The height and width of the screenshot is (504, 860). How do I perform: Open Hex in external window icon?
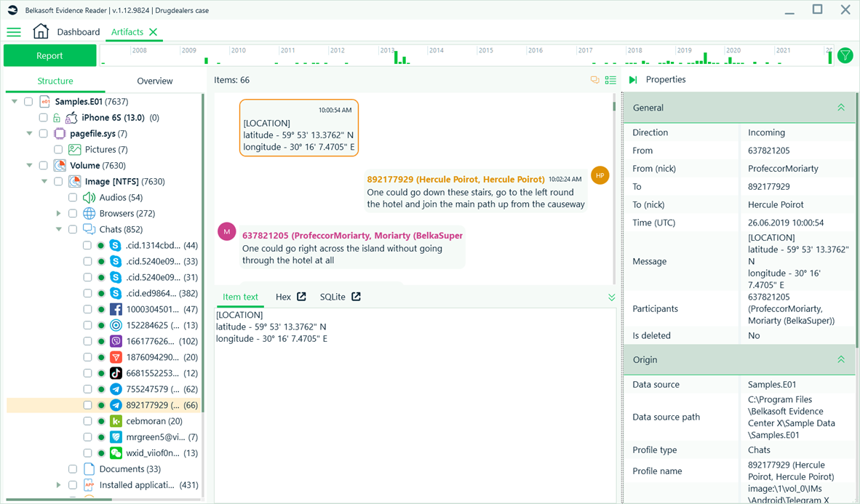(x=302, y=297)
